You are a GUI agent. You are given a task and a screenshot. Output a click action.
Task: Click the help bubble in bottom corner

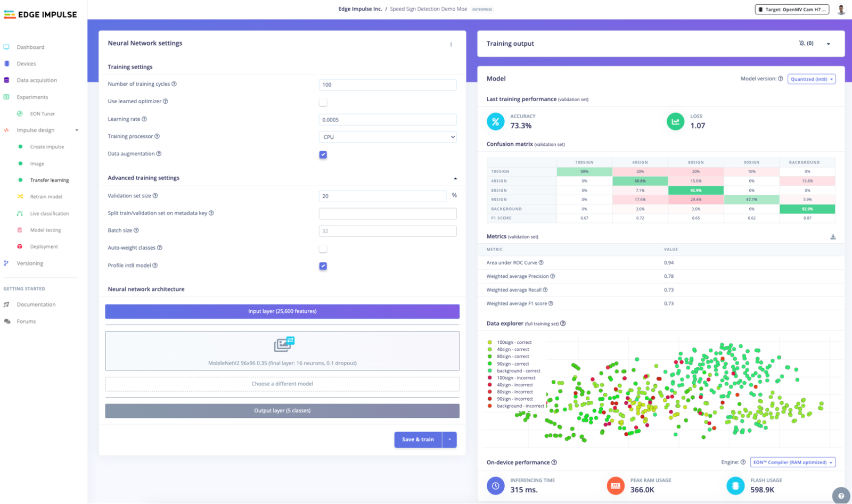pyautogui.click(x=841, y=495)
